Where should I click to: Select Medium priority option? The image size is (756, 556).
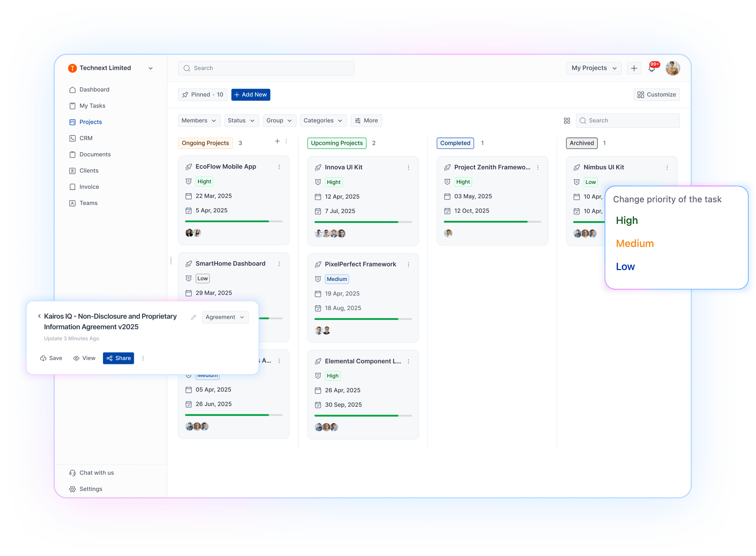[635, 243]
